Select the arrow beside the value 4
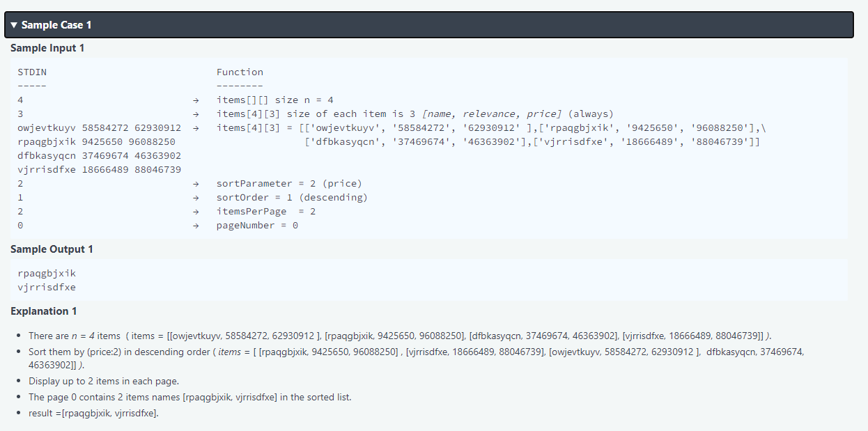The height and width of the screenshot is (431, 868). pyautogui.click(x=195, y=100)
